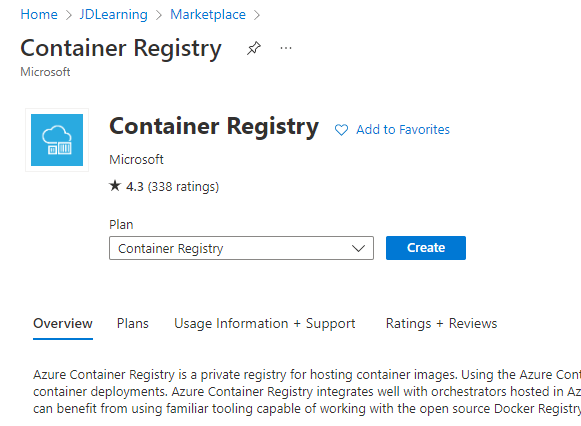Pin Container Registry to dashboard
The height and width of the screenshot is (426, 581).
tap(254, 48)
